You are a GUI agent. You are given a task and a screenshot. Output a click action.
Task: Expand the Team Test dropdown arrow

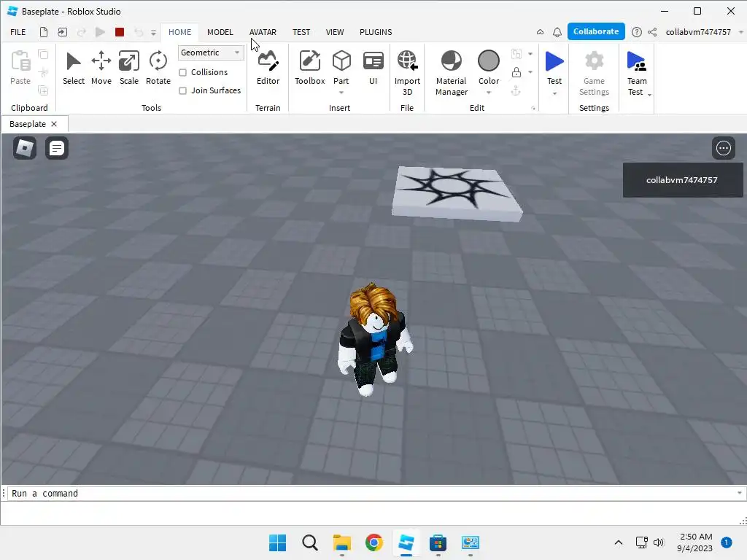click(x=649, y=95)
